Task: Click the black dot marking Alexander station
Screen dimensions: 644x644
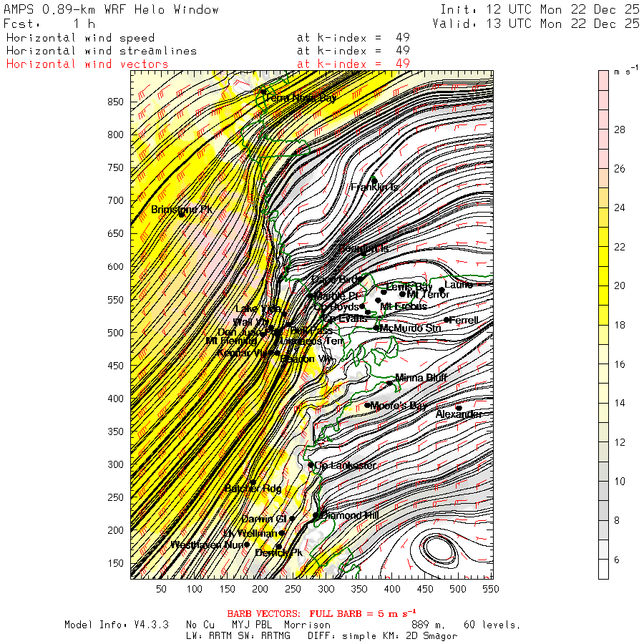Action: pos(459,408)
